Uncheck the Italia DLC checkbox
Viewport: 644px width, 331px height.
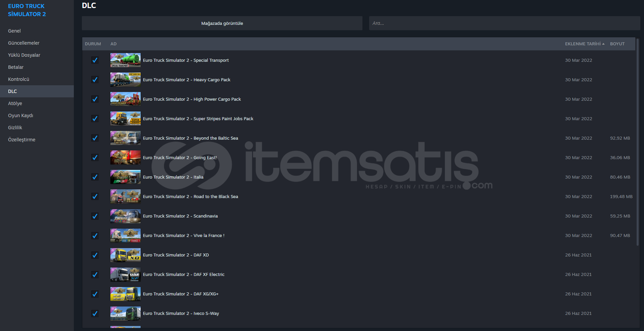pyautogui.click(x=95, y=177)
